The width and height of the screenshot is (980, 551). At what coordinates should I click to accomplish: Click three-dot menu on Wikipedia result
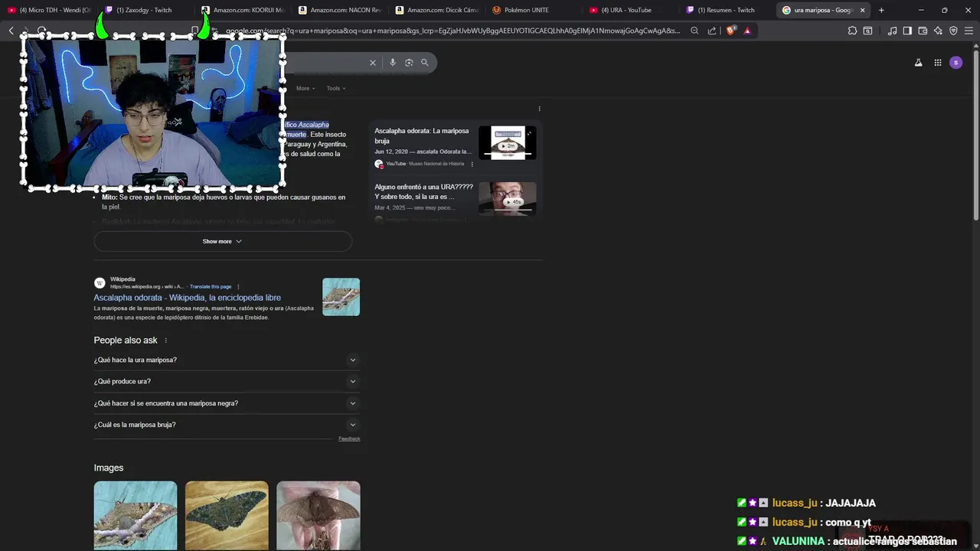tap(238, 287)
